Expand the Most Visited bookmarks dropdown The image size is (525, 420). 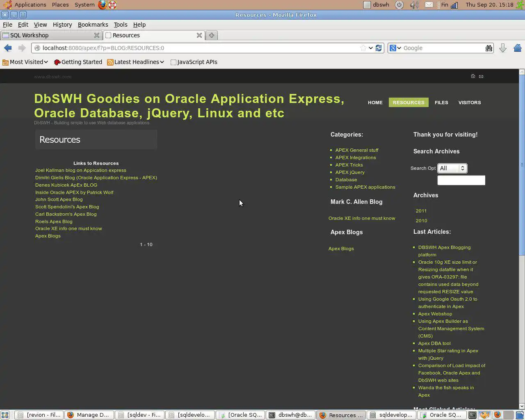[25, 62]
